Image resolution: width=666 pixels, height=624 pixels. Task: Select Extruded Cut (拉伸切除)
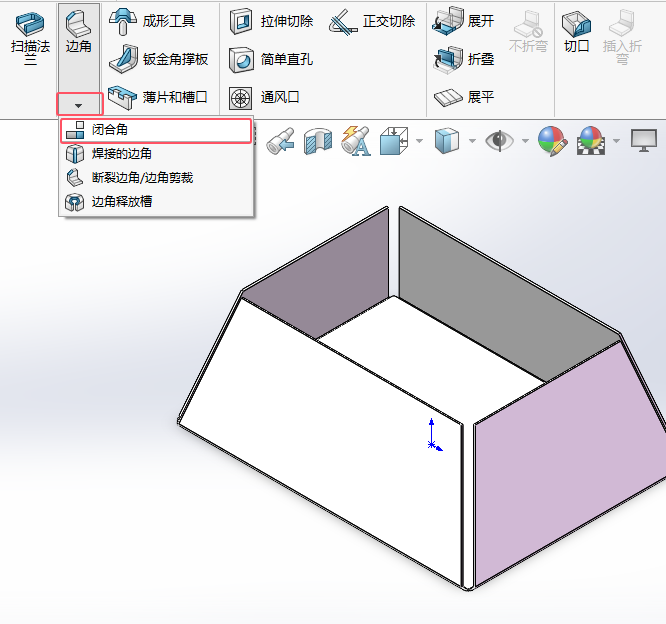271,21
